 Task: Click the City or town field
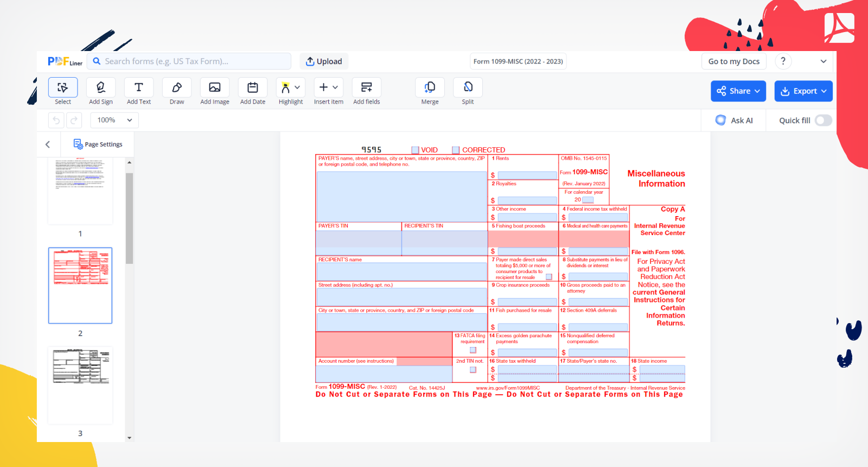[x=402, y=322]
